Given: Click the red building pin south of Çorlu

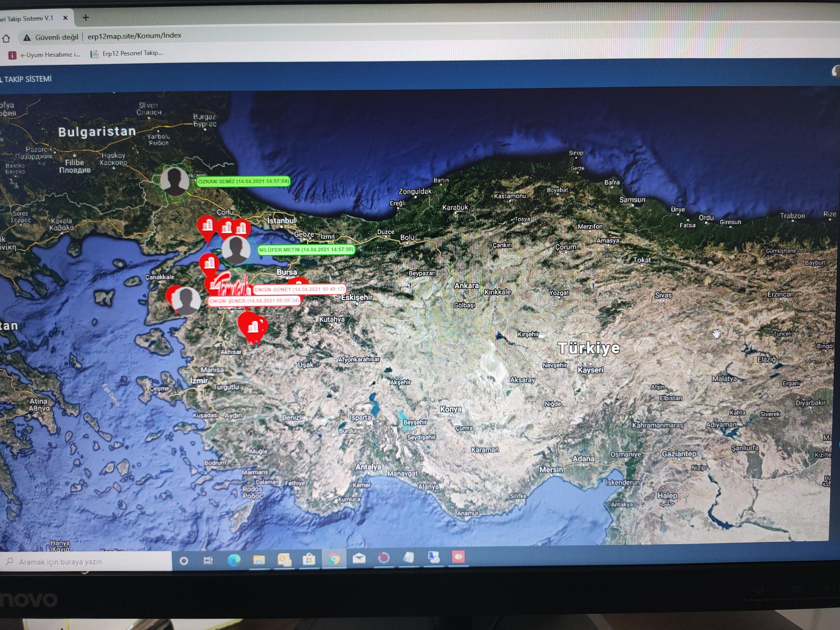Looking at the screenshot, I should (x=207, y=227).
